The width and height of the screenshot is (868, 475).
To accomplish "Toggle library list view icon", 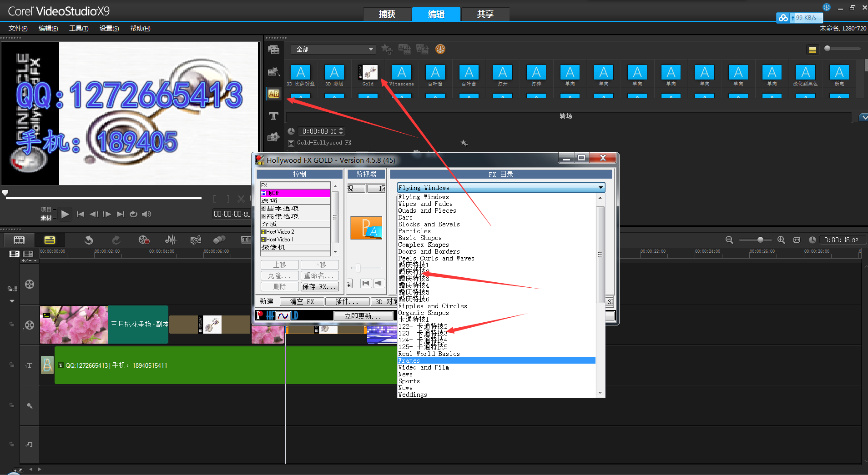I will (x=812, y=50).
